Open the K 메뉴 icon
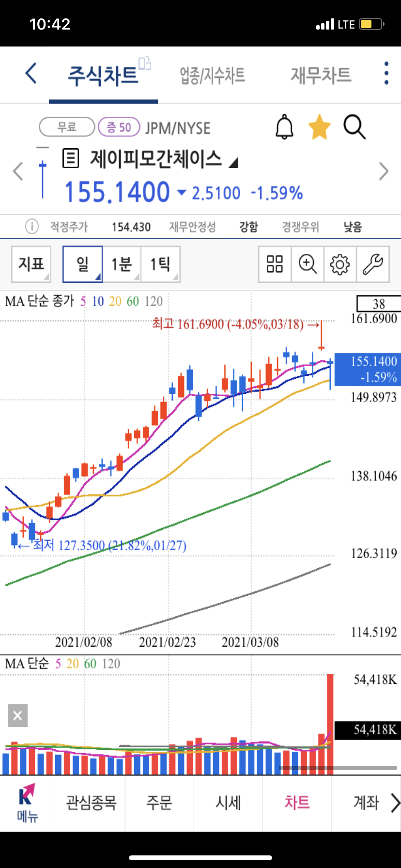 (x=28, y=803)
